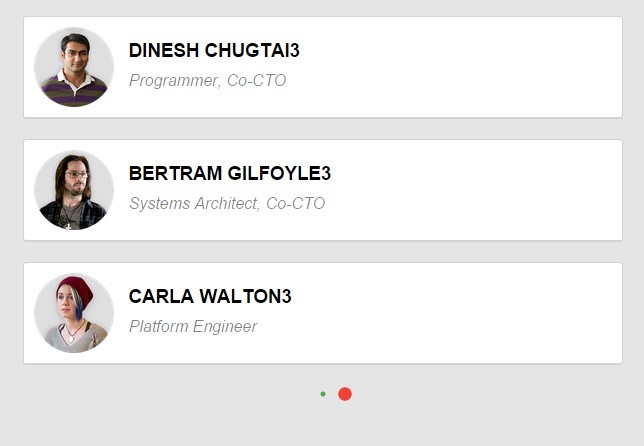Click the CHUGTAI3 surname text
Image resolution: width=644 pixels, height=446 pixels.
pyautogui.click(x=252, y=51)
